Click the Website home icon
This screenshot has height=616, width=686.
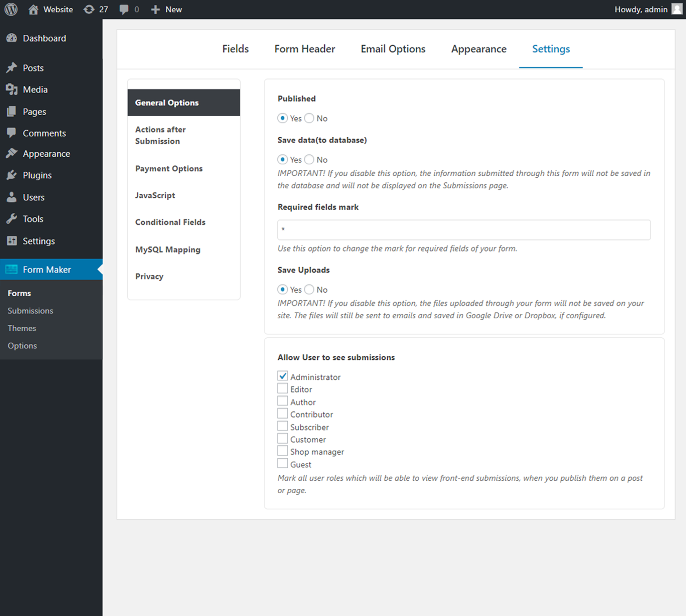coord(33,10)
